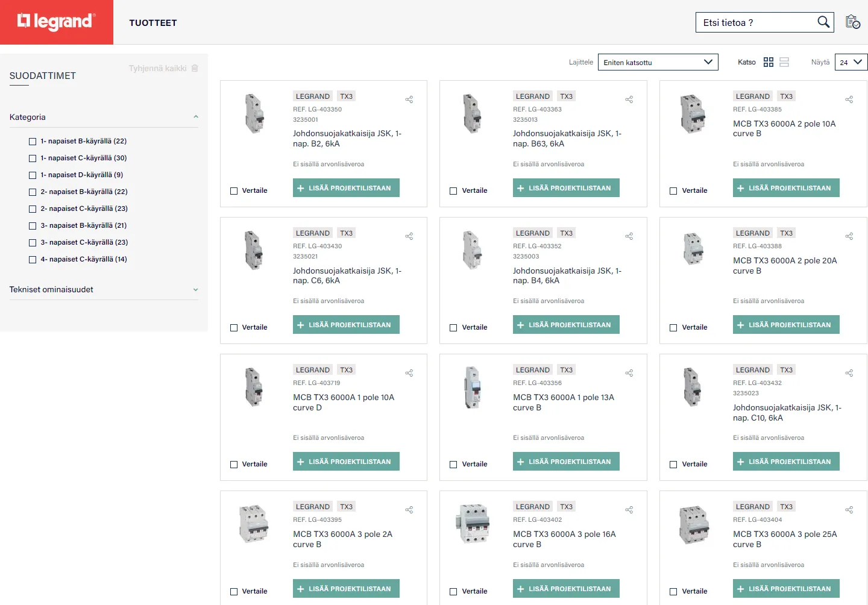Share product LG-403350
The image size is (868, 605).
(409, 99)
